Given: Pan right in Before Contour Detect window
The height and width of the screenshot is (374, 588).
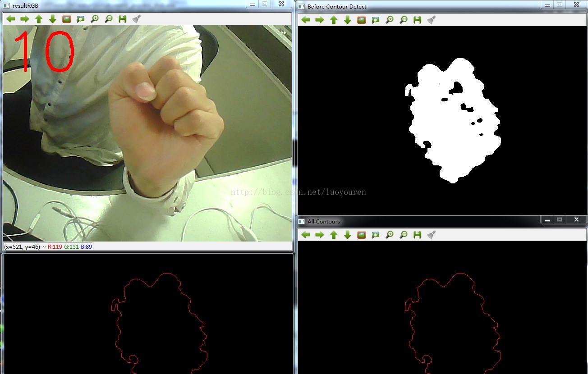Looking at the screenshot, I should click(320, 20).
